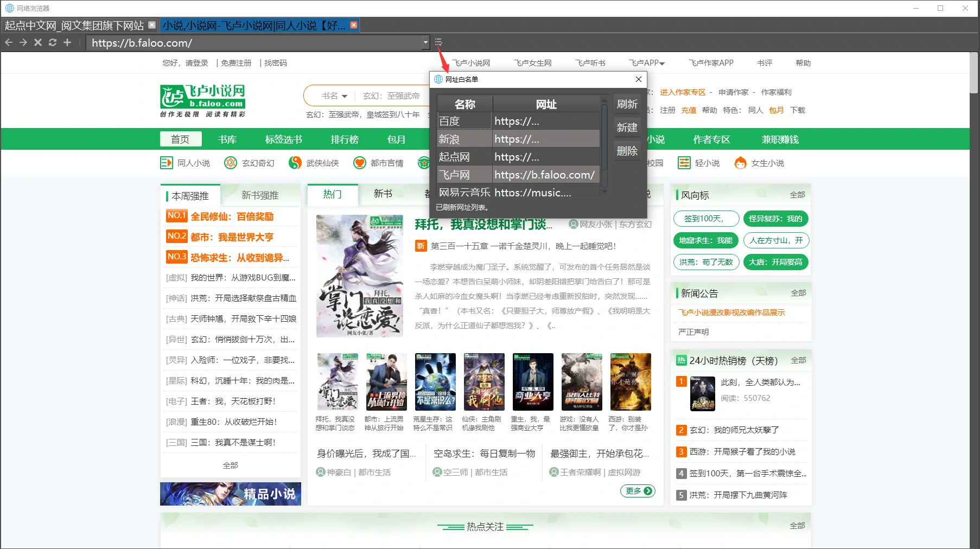Image resolution: width=980 pixels, height=549 pixels.
Task: Click the 精品小说 banner image
Action: pyautogui.click(x=231, y=494)
